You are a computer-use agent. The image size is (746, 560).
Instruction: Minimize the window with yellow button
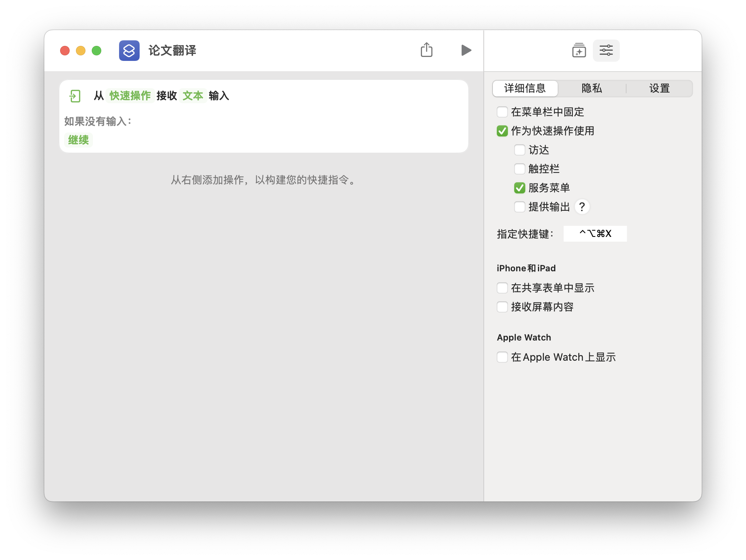(x=81, y=51)
